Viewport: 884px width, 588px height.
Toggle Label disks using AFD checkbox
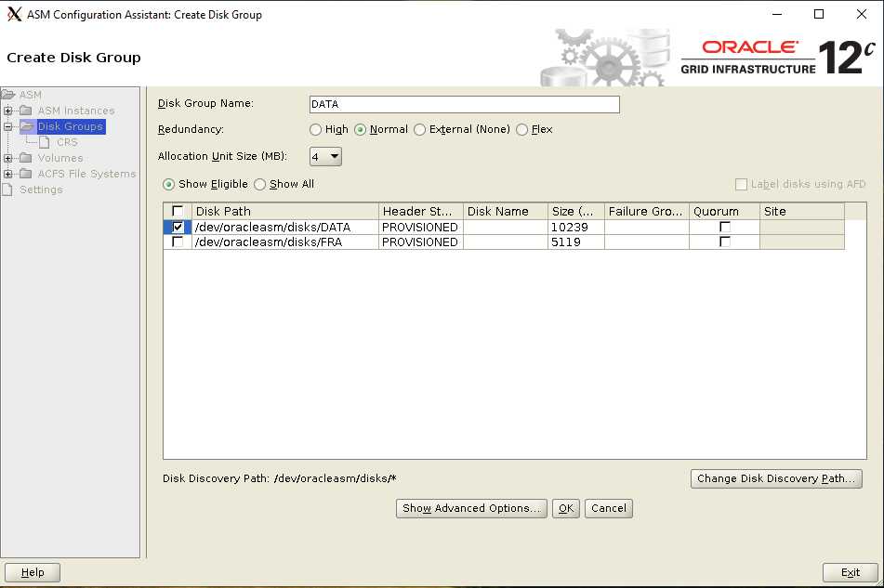click(x=742, y=184)
